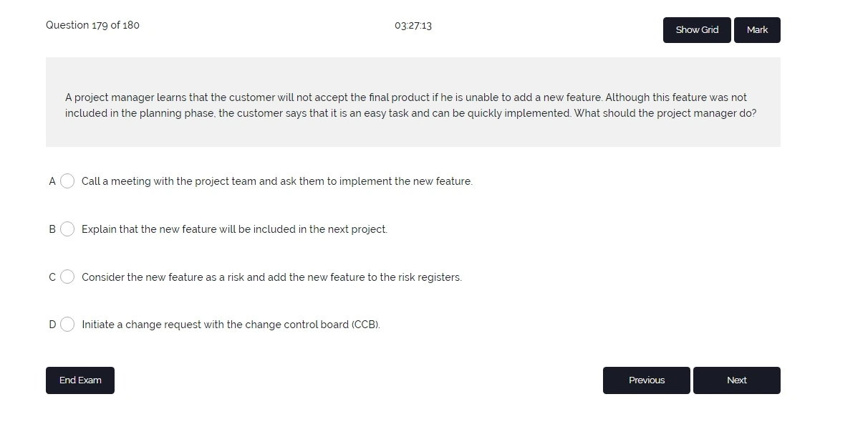
Task: Click the letter C answer label
Action: [x=52, y=277]
